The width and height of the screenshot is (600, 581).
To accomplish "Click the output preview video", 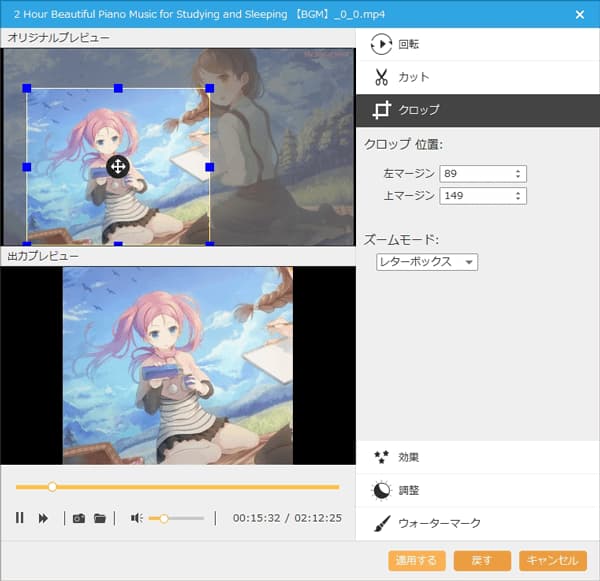I will 178,366.
